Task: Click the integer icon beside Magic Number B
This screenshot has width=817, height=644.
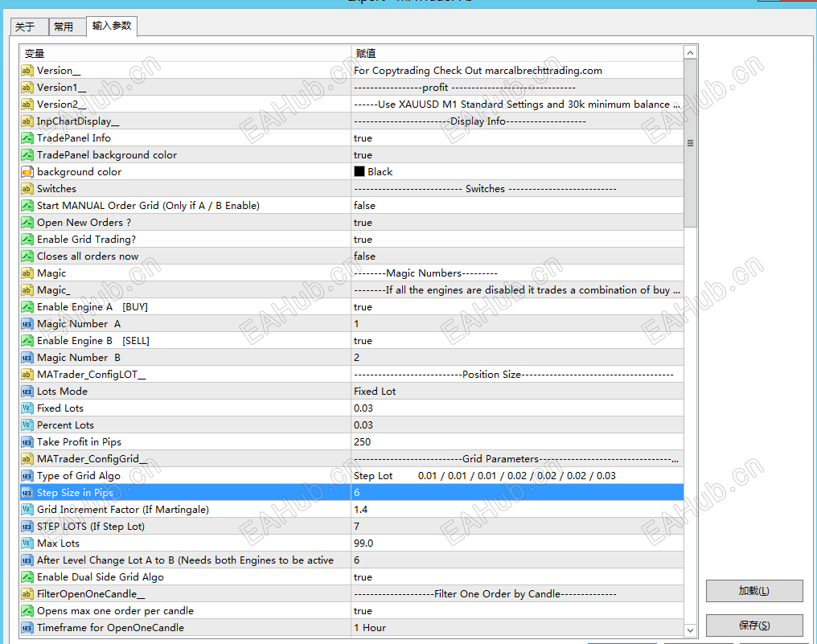Action: [27, 358]
